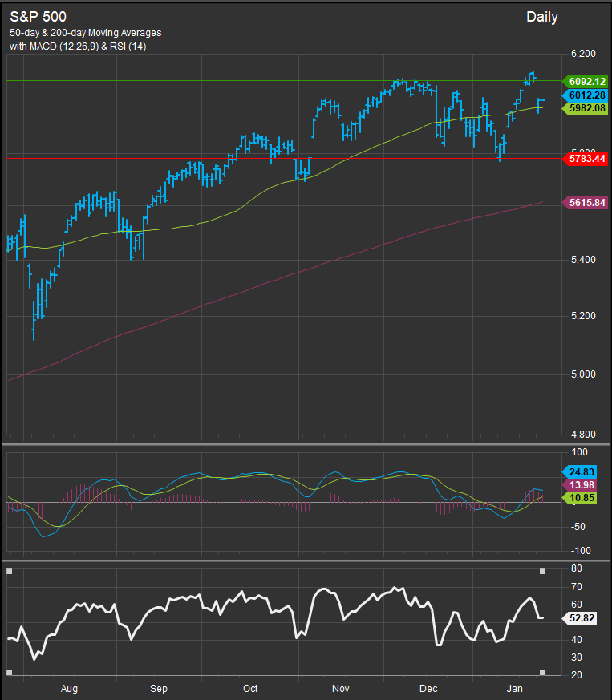
Task: Click the RSI 20 scale label
Action: coord(577,675)
